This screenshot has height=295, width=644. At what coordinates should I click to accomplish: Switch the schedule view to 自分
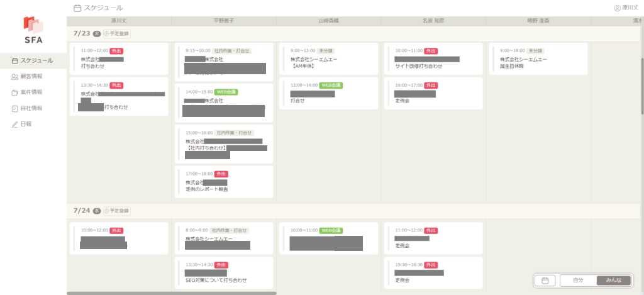pyautogui.click(x=577, y=281)
